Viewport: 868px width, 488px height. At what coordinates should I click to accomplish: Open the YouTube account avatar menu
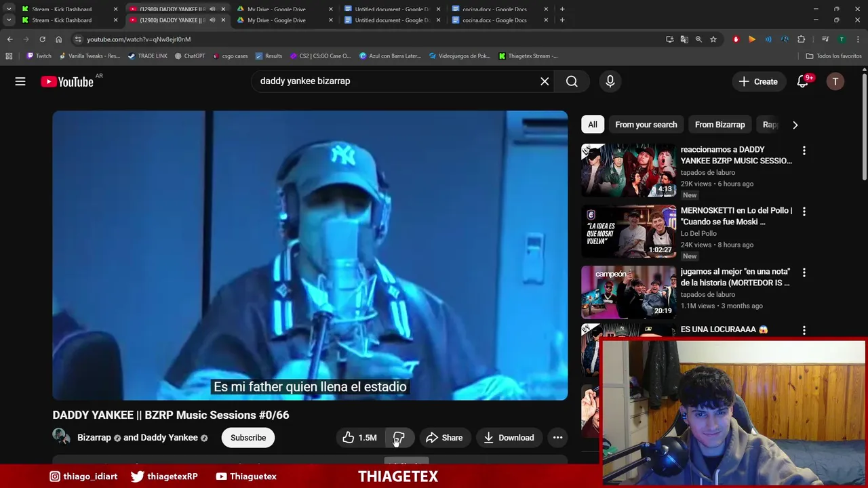[x=835, y=81]
